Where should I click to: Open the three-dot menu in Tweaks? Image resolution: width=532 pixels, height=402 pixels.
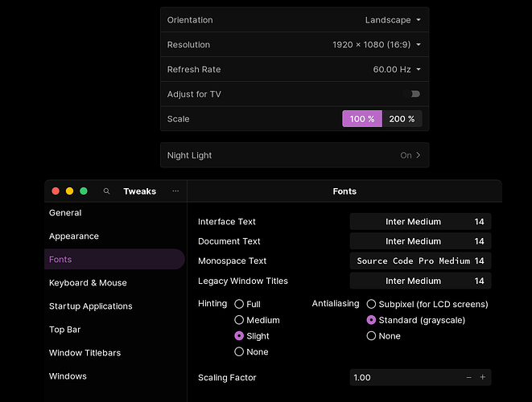pyautogui.click(x=175, y=191)
